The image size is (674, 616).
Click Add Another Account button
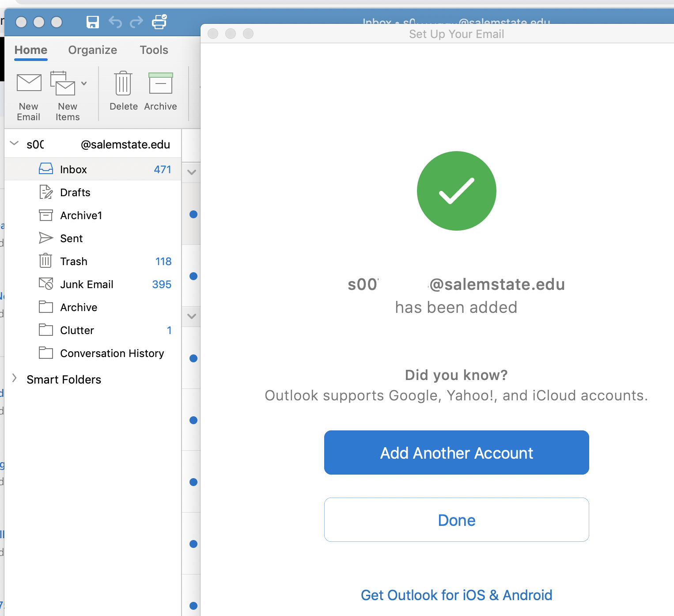click(x=457, y=452)
